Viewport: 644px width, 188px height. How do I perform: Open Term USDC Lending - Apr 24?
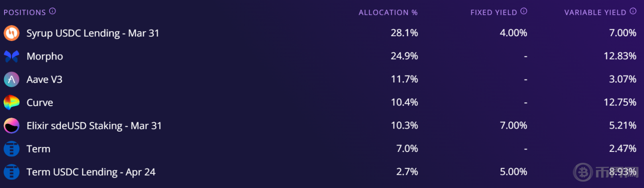[91, 172]
